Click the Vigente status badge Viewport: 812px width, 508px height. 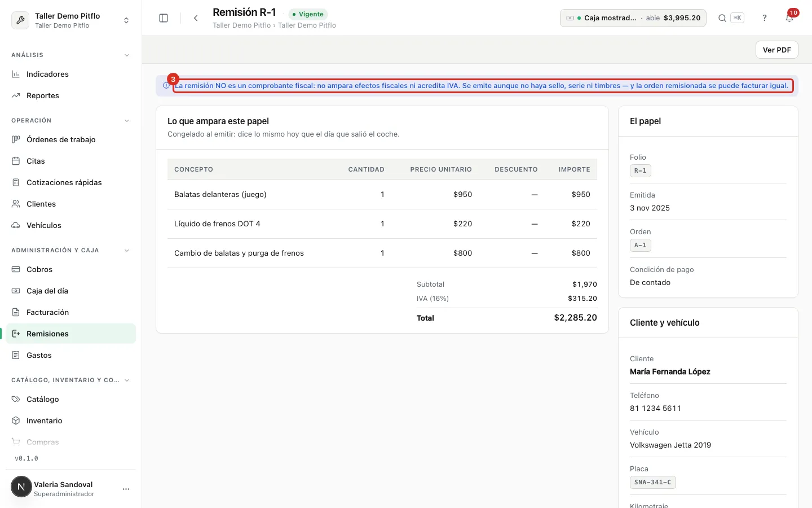click(x=308, y=14)
